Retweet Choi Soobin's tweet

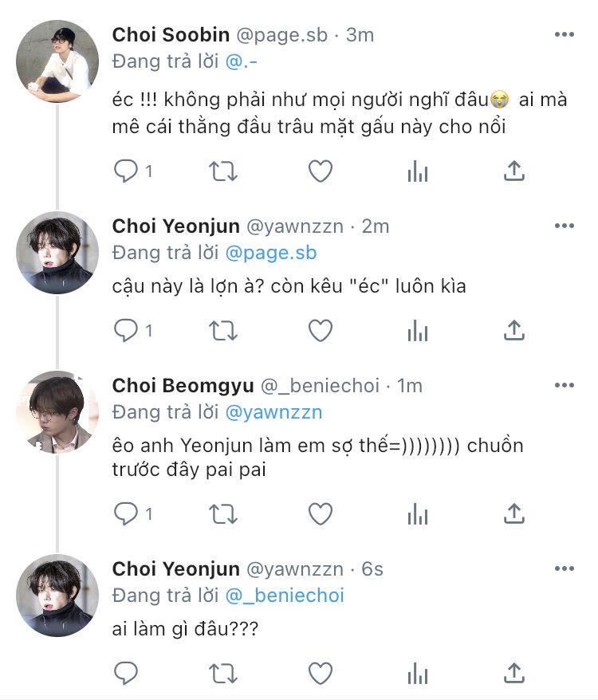[222, 171]
